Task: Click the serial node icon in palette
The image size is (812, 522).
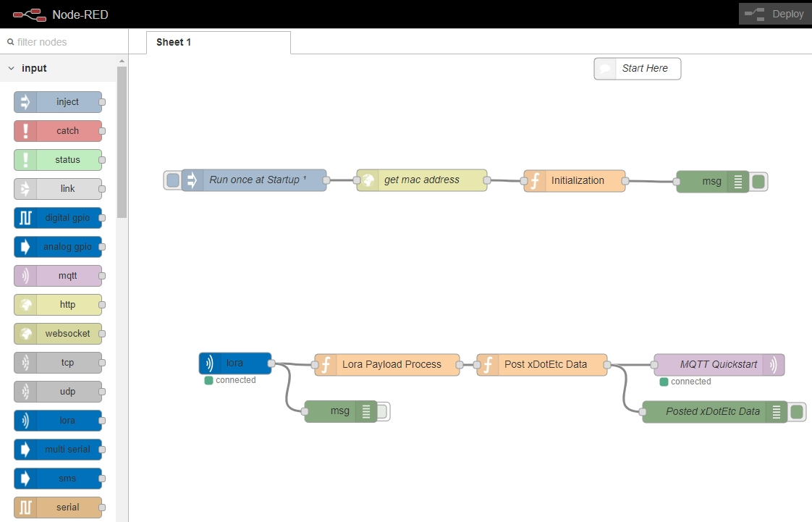Action: tap(25, 508)
